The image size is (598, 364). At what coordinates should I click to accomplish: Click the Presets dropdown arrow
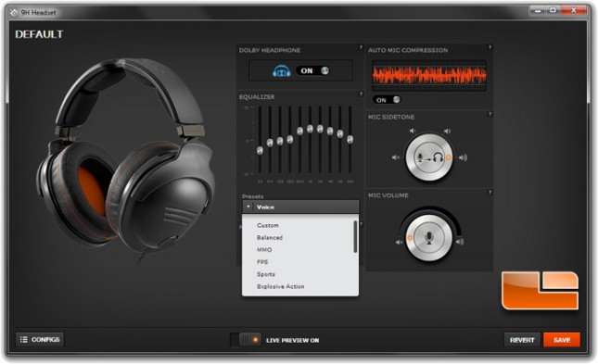[x=248, y=207]
